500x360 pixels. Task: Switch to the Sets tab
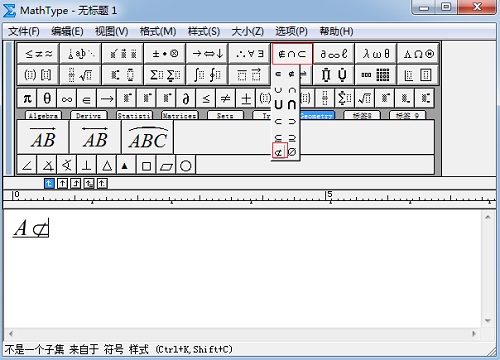point(225,115)
